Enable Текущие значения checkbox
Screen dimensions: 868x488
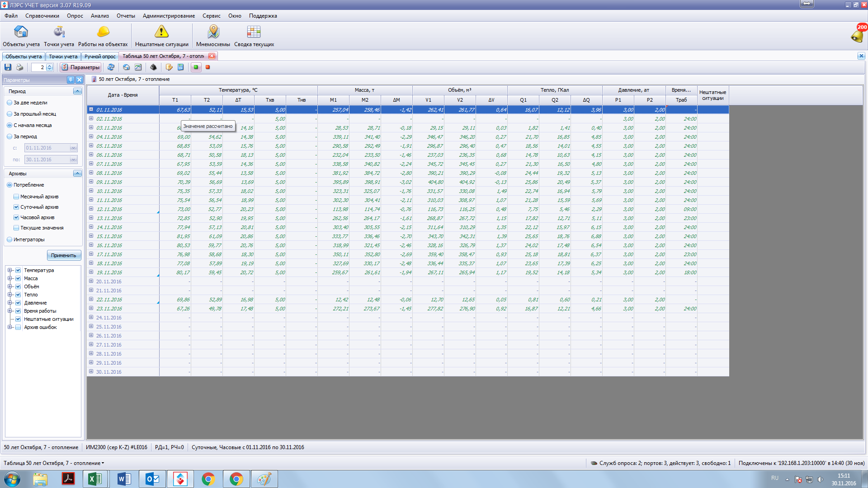(x=16, y=228)
